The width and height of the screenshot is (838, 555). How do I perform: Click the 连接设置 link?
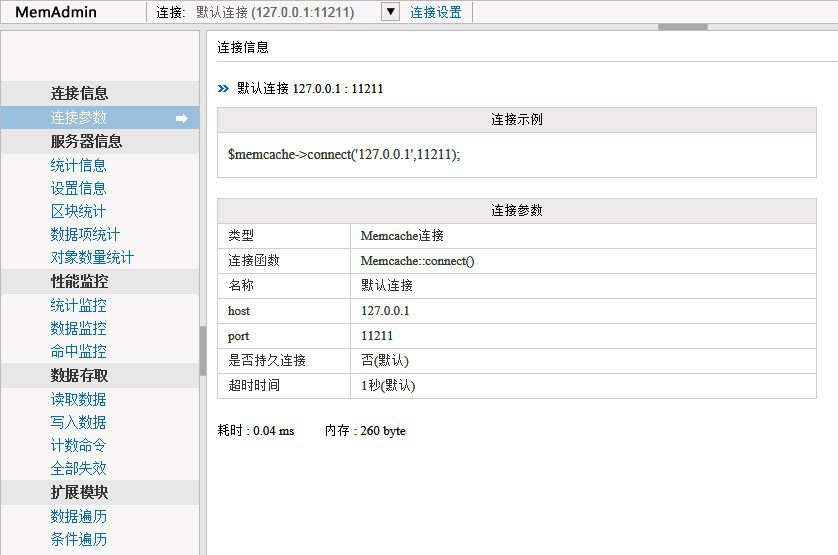(436, 13)
